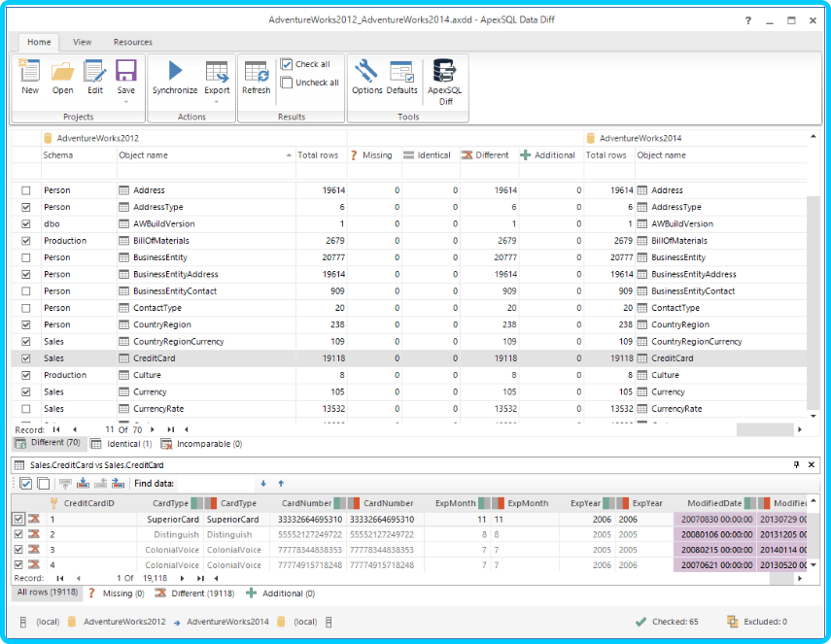Open the Resources ribbon tab
Viewport: 831px width, 644px height.
coord(133,42)
